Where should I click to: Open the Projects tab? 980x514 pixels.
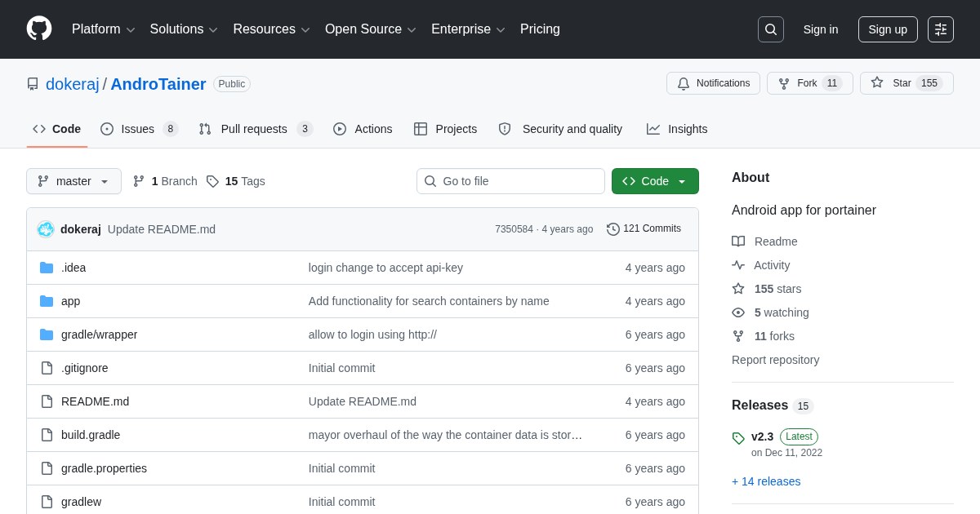(x=445, y=129)
